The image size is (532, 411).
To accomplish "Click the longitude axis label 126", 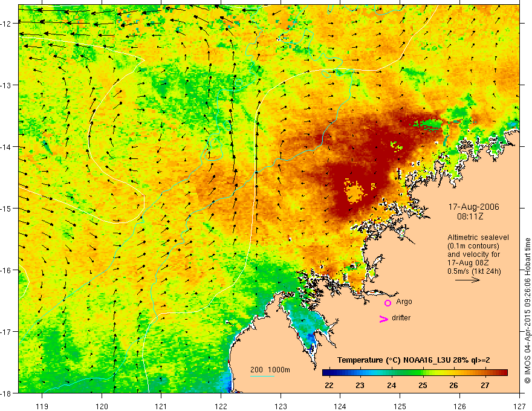I will pos(459,406).
